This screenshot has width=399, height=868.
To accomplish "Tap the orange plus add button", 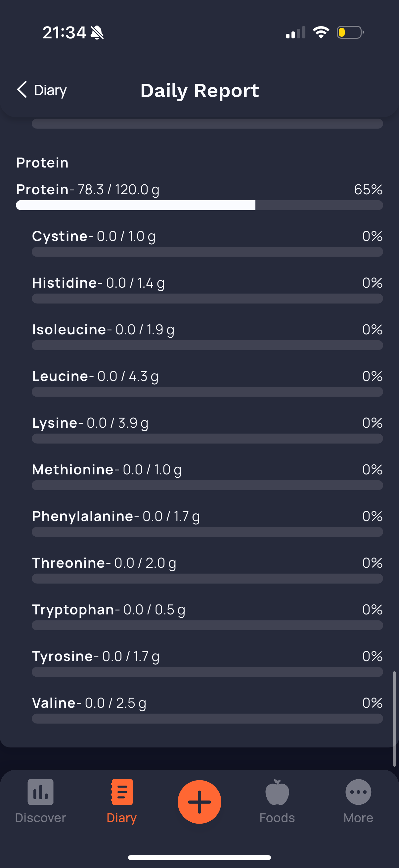I will pyautogui.click(x=199, y=801).
